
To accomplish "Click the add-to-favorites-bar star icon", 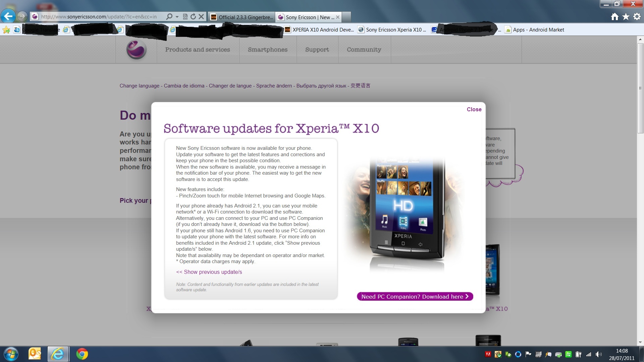I will [6, 30].
